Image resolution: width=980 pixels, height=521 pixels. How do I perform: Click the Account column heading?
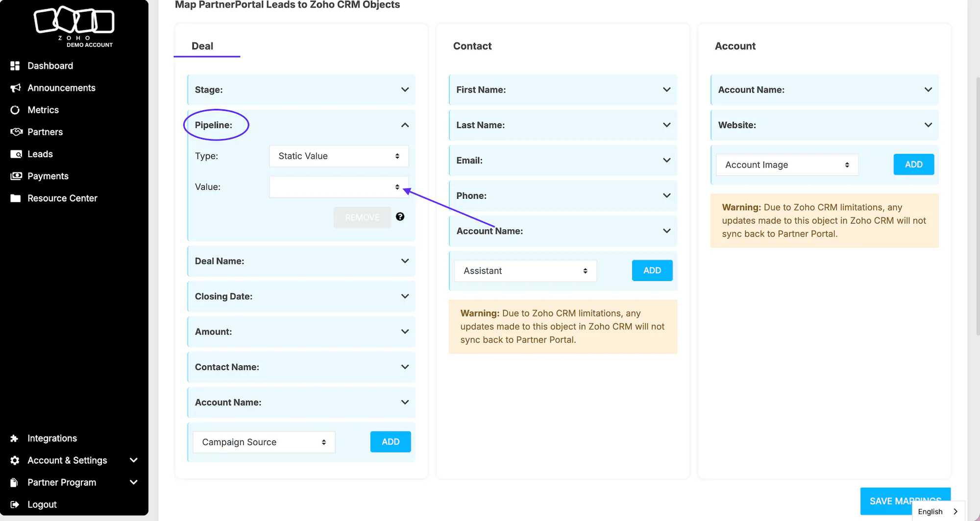tap(735, 46)
